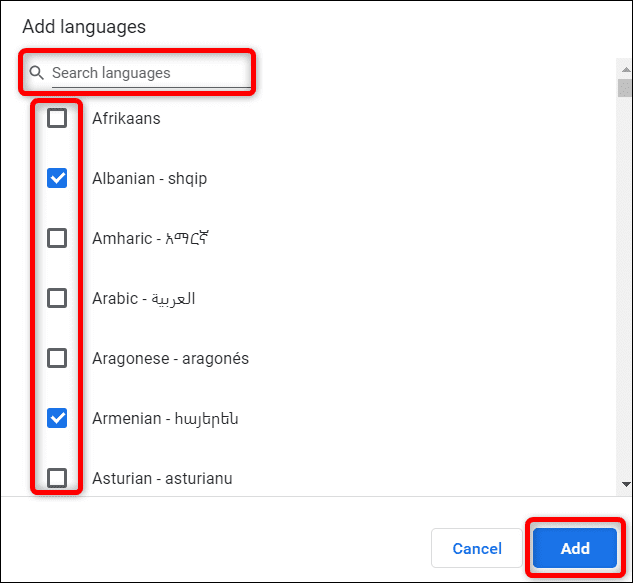The height and width of the screenshot is (583, 633).
Task: Focus the Search languages field
Action: coord(151,73)
